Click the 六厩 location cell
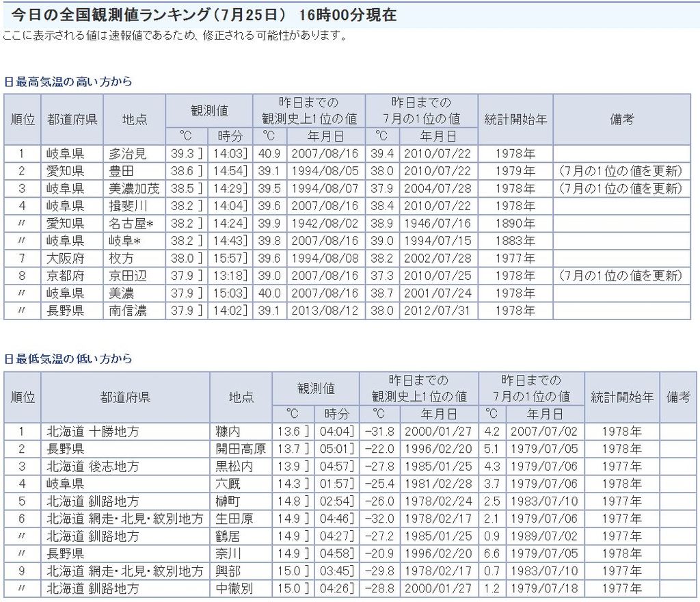The width and height of the screenshot is (700, 602). 227,484
